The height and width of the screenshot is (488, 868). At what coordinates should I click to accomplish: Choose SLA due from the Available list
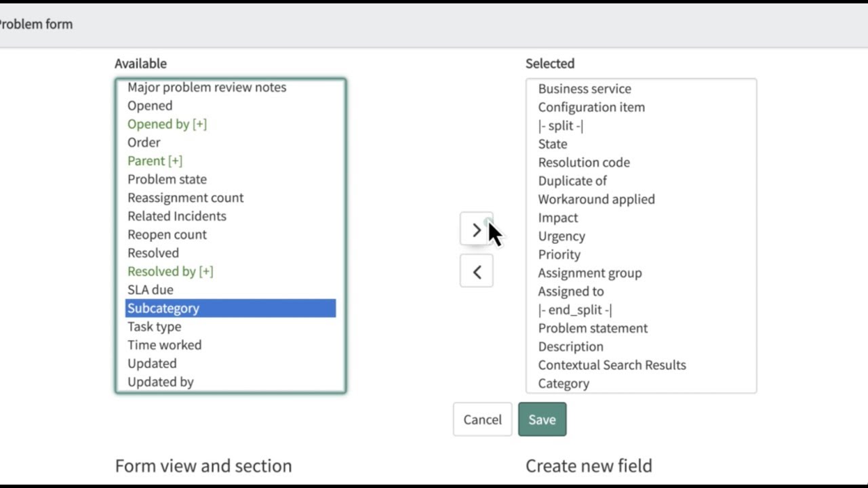[150, 289]
